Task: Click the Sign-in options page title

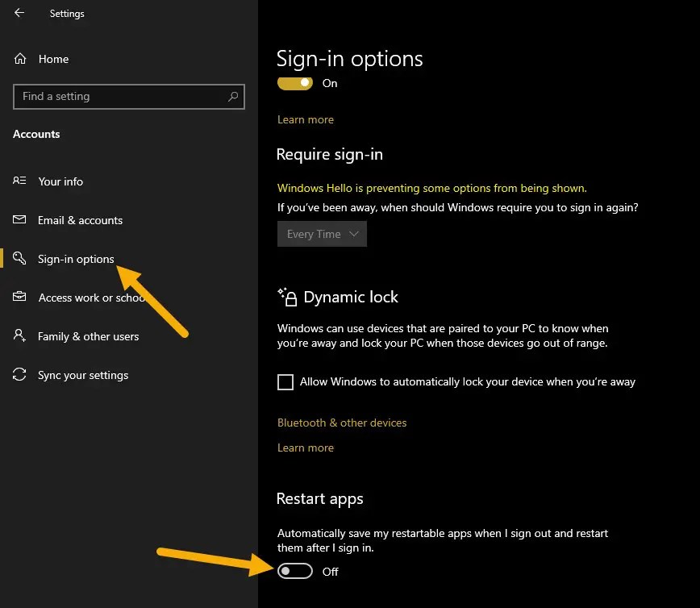Action: pos(349,59)
